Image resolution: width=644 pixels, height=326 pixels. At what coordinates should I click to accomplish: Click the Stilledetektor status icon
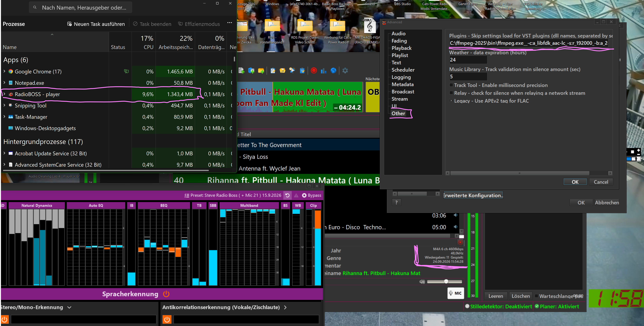pos(467,306)
